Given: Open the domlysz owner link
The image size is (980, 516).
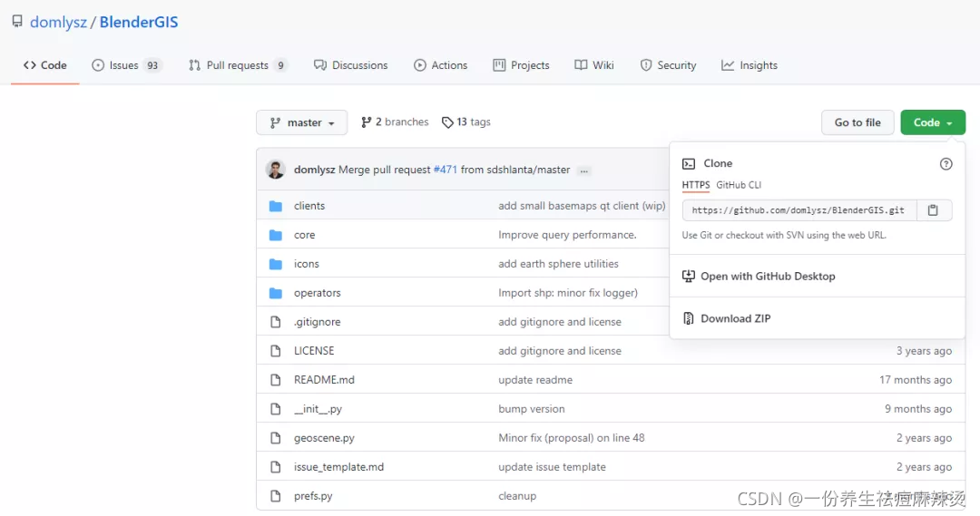Looking at the screenshot, I should (58, 22).
